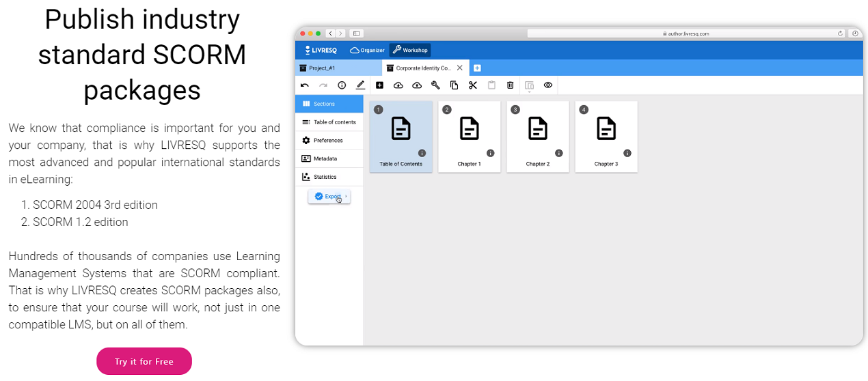868x381 pixels.
Task: Click the scissors cut icon
Action: [x=472, y=85]
